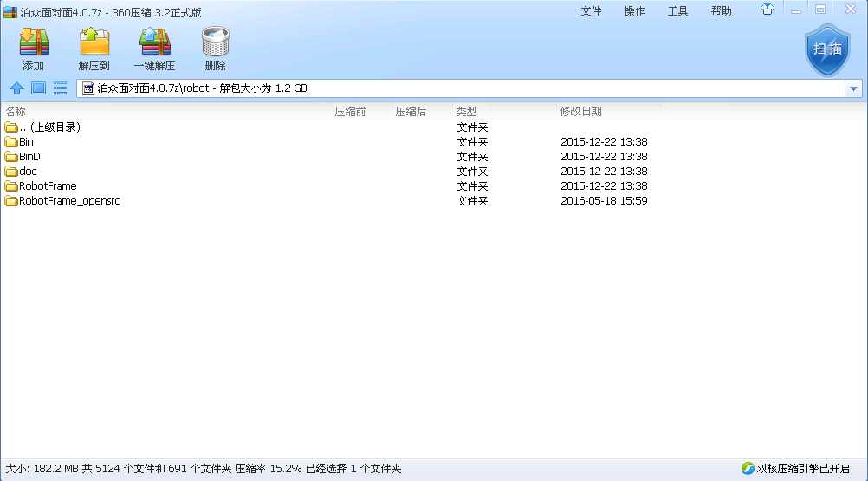The width and height of the screenshot is (868, 481).
Task: Click the 添加 (Add) toolbar icon
Action: click(34, 42)
